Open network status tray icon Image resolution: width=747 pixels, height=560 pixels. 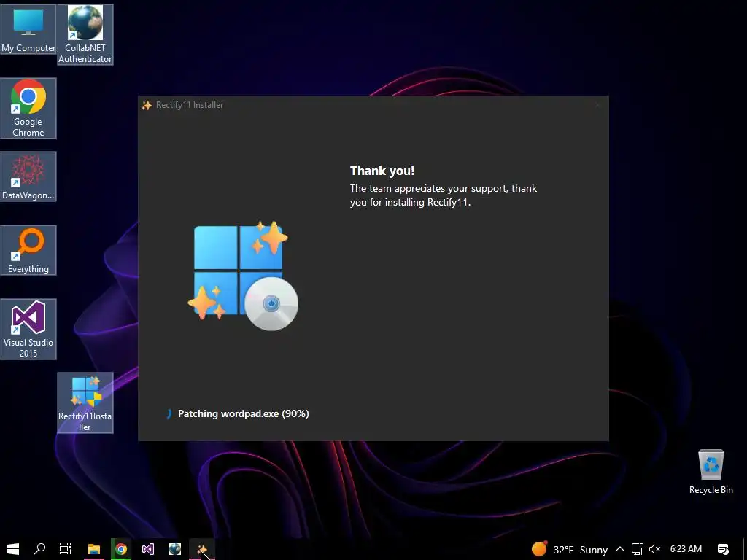tap(637, 549)
